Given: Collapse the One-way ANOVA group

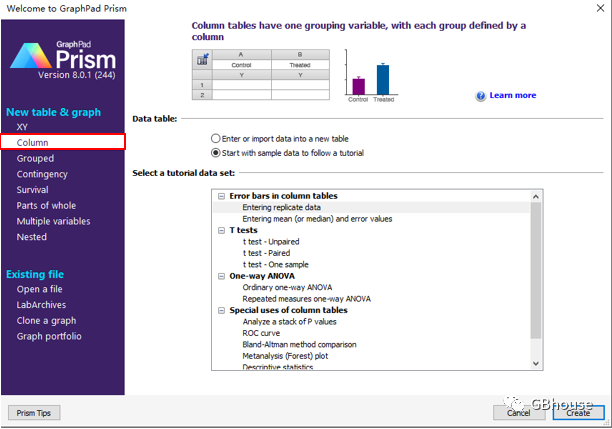Looking at the screenshot, I should [x=221, y=275].
